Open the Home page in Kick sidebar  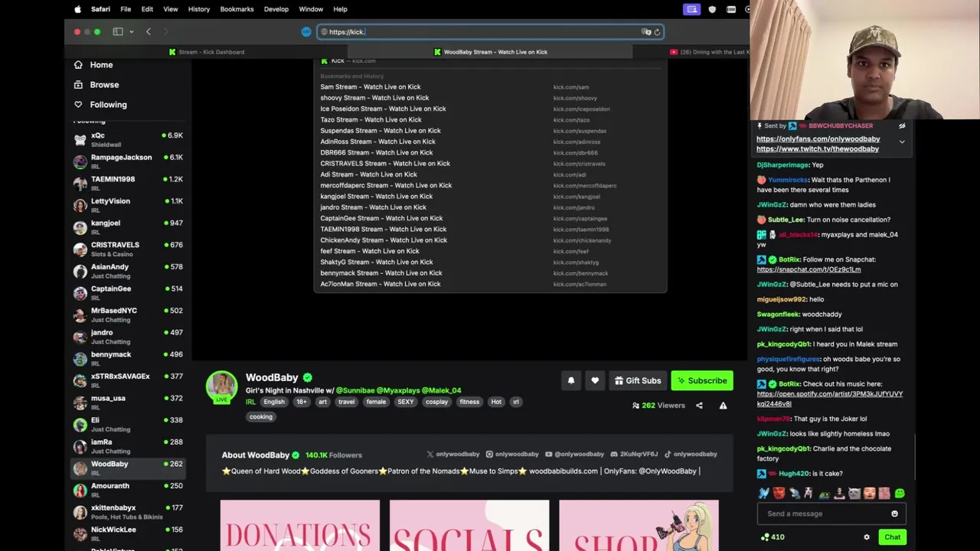(93, 65)
